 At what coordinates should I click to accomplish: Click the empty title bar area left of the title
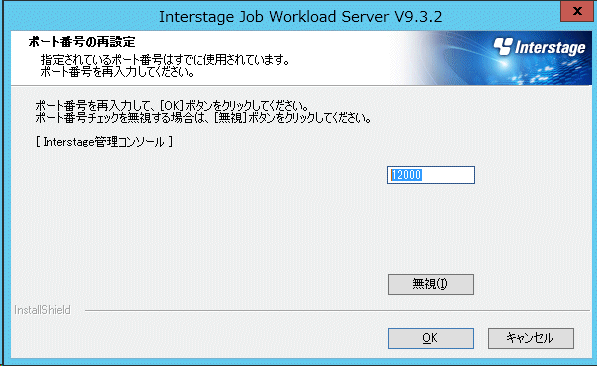(x=80, y=16)
